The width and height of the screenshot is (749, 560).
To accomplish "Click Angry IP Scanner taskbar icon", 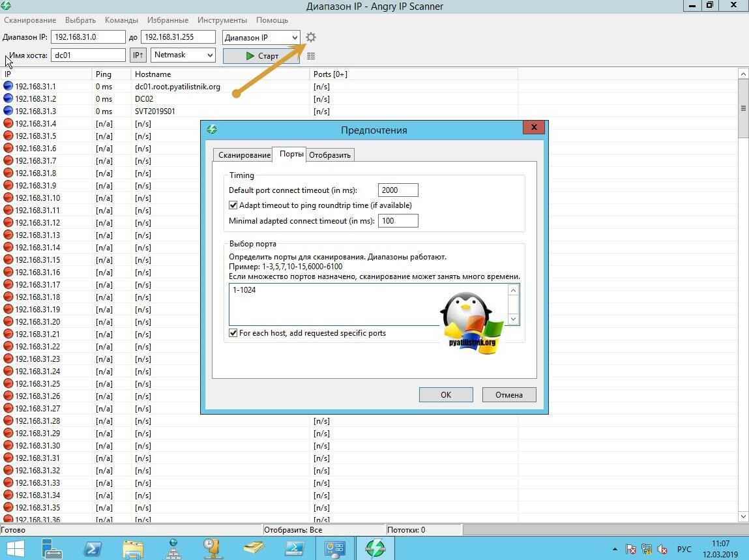I will 375,548.
